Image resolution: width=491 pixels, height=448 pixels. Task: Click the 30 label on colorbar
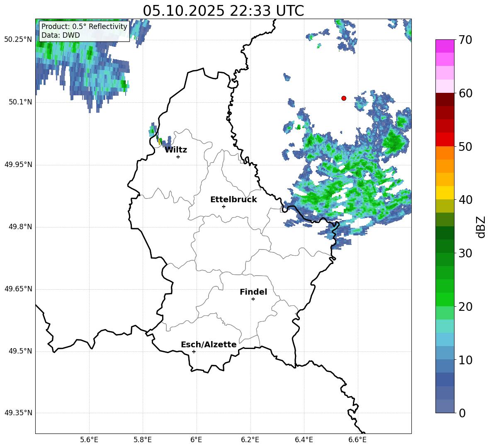465,253
